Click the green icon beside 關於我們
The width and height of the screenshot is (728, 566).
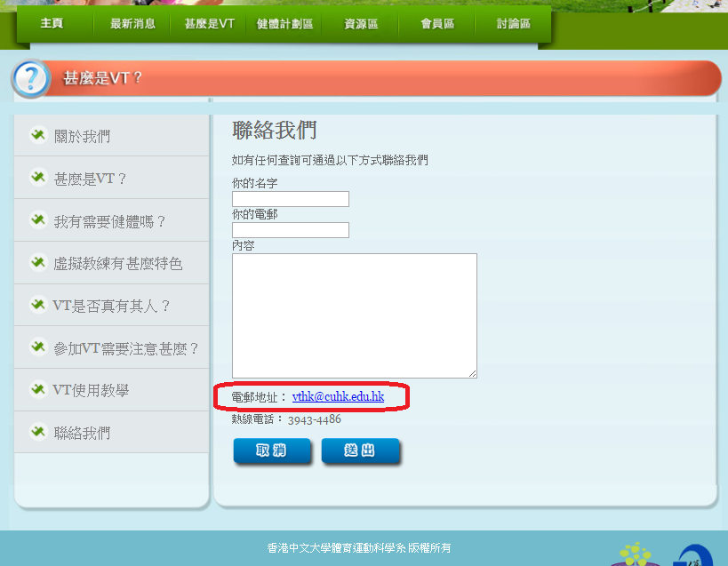pos(38,135)
